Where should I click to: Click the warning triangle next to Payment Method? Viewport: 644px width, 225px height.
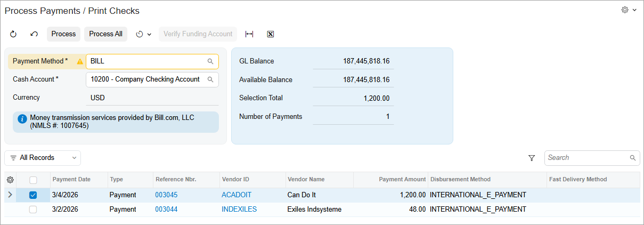point(80,61)
